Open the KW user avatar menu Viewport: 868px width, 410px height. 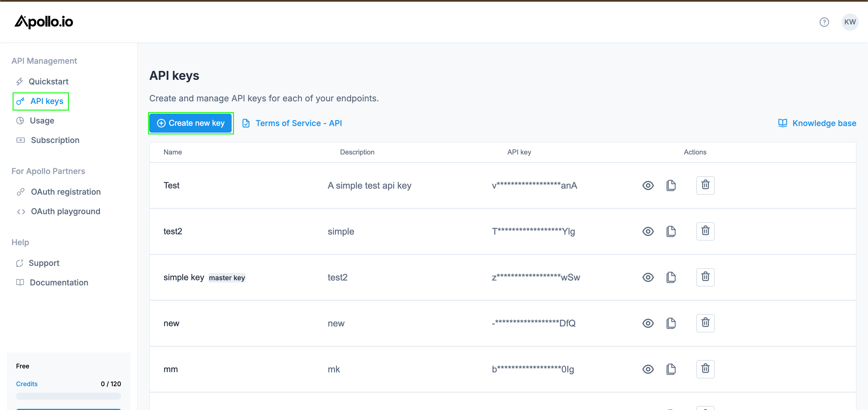click(x=849, y=22)
